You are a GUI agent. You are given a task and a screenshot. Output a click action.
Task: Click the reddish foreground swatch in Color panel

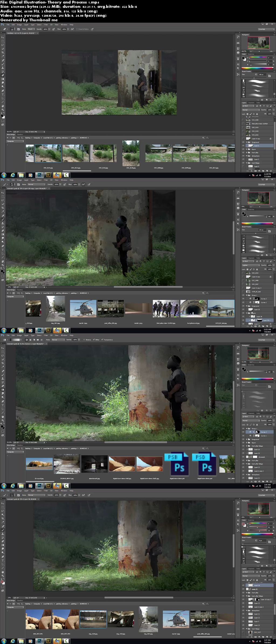click(x=243, y=524)
